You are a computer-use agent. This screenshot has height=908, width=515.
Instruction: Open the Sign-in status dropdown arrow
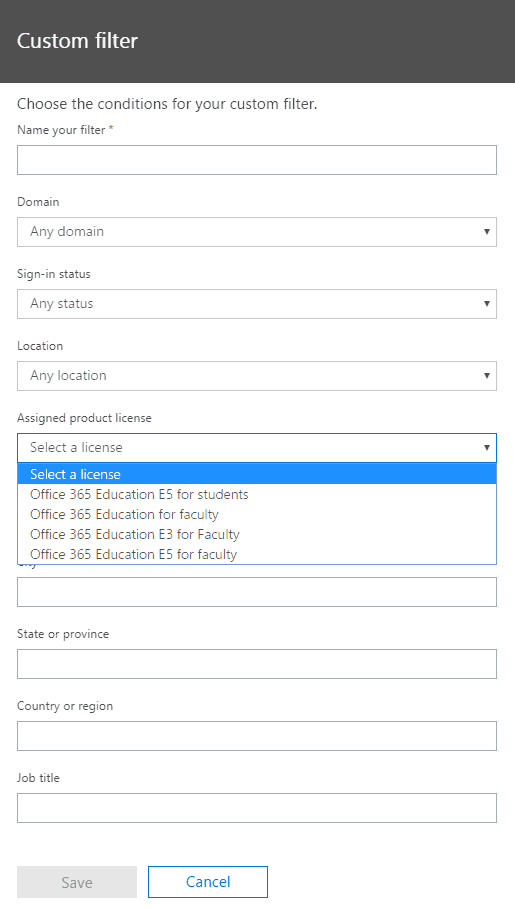tap(487, 303)
